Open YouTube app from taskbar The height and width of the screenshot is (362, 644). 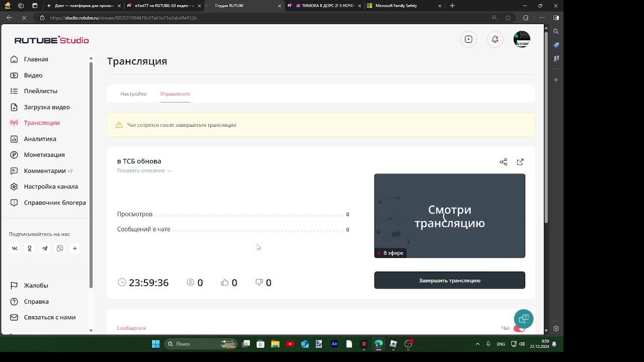coord(290,344)
